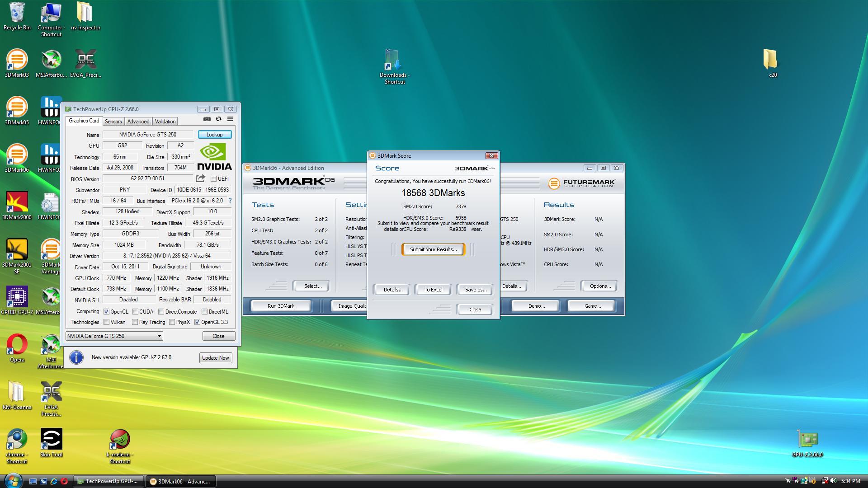Toggle the CUDA checkbox
This screenshot has height=488, width=868.
135,312
